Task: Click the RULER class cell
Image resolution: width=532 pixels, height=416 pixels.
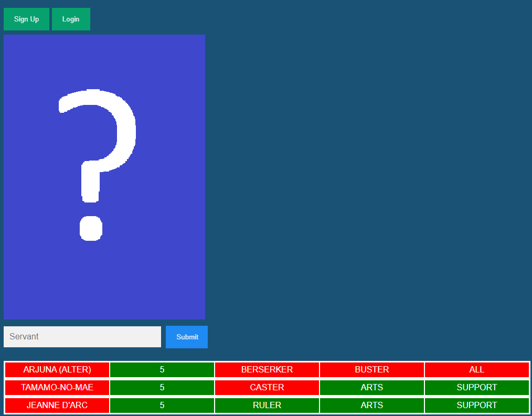Action: tap(267, 405)
